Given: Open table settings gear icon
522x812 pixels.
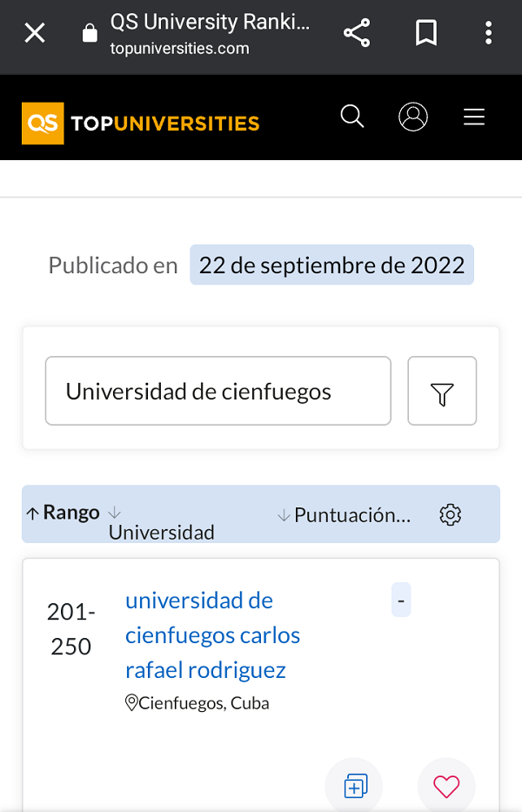Looking at the screenshot, I should [450, 514].
